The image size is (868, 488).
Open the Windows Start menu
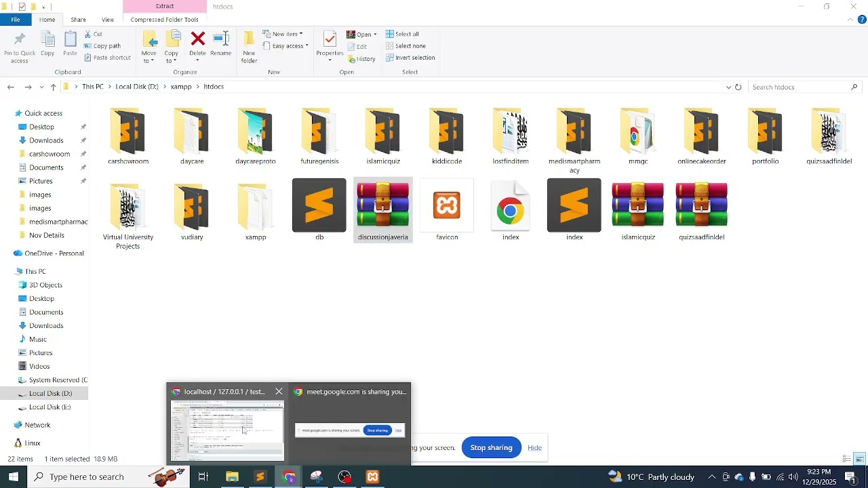coord(14,477)
